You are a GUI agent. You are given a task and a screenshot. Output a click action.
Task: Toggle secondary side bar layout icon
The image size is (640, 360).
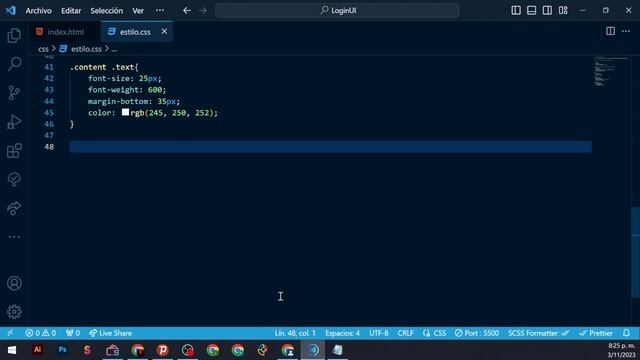tap(547, 10)
